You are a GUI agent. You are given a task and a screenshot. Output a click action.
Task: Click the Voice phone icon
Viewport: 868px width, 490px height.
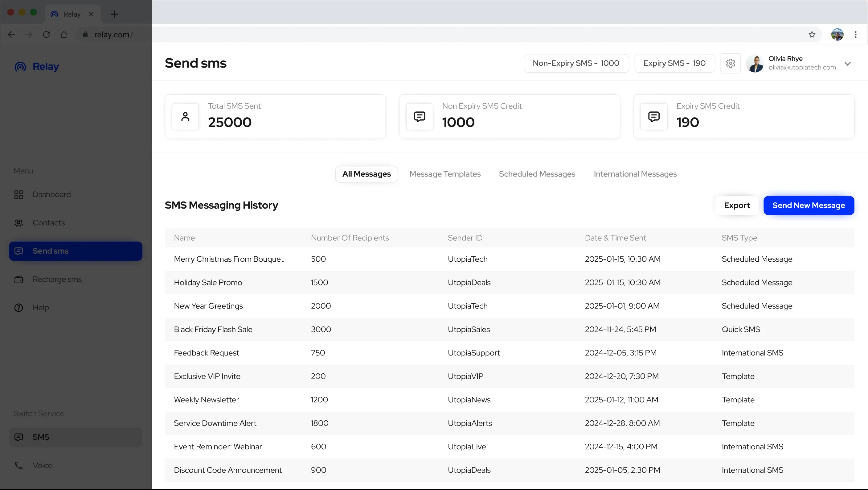[18, 465]
